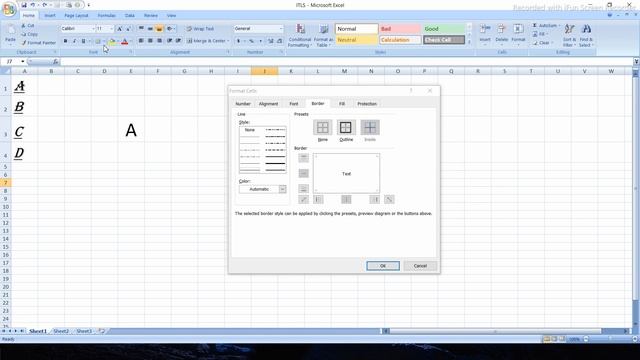
Task: Open the Data ribbon tab
Action: coord(130,16)
